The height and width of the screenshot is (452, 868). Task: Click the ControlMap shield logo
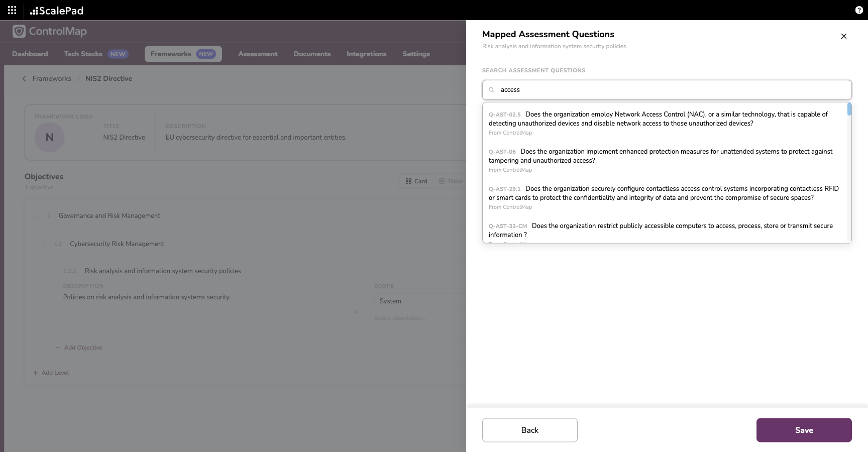point(19,31)
